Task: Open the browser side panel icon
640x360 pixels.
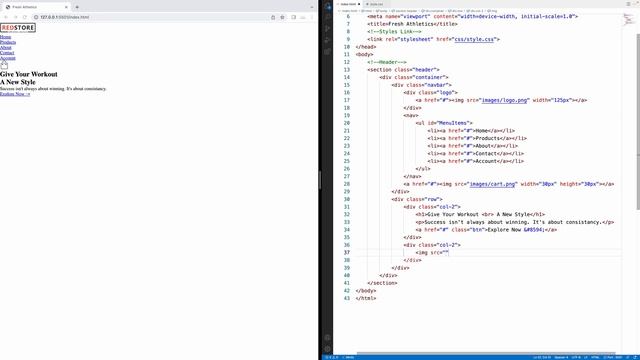Action: point(293,17)
